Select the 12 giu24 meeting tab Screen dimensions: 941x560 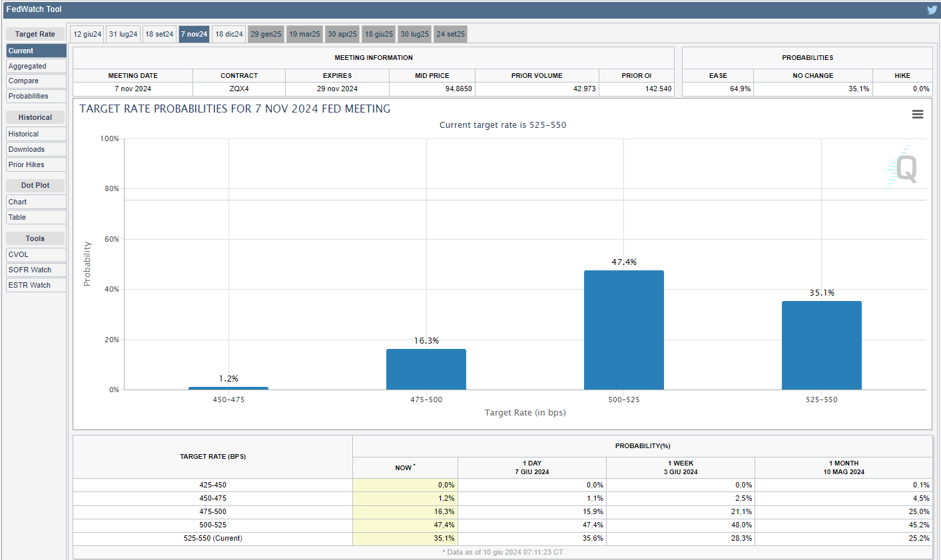[87, 34]
